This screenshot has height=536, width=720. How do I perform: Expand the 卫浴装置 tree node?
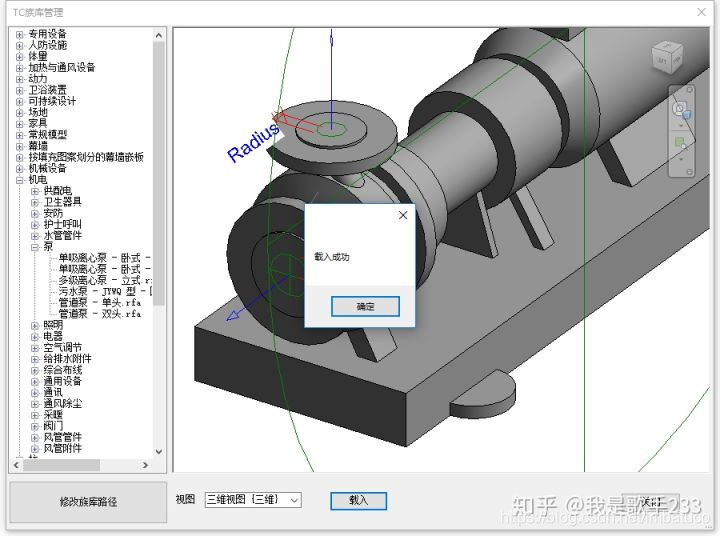pyautogui.click(x=19, y=90)
